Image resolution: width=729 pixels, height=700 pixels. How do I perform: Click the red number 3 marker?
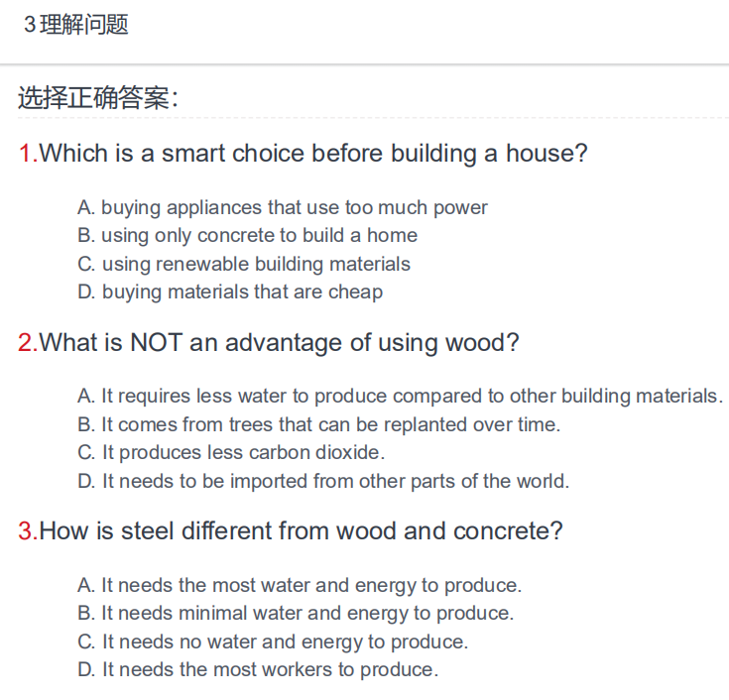[x=28, y=530]
